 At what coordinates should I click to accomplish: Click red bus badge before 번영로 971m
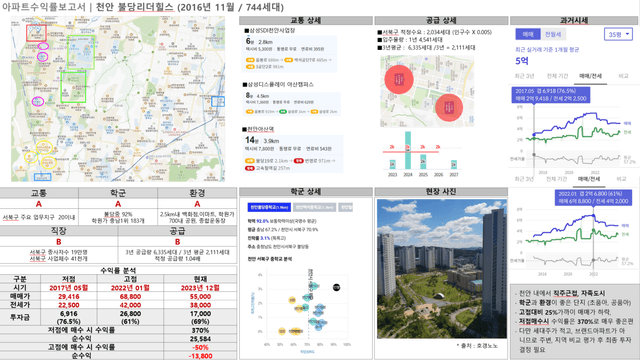tap(298, 161)
